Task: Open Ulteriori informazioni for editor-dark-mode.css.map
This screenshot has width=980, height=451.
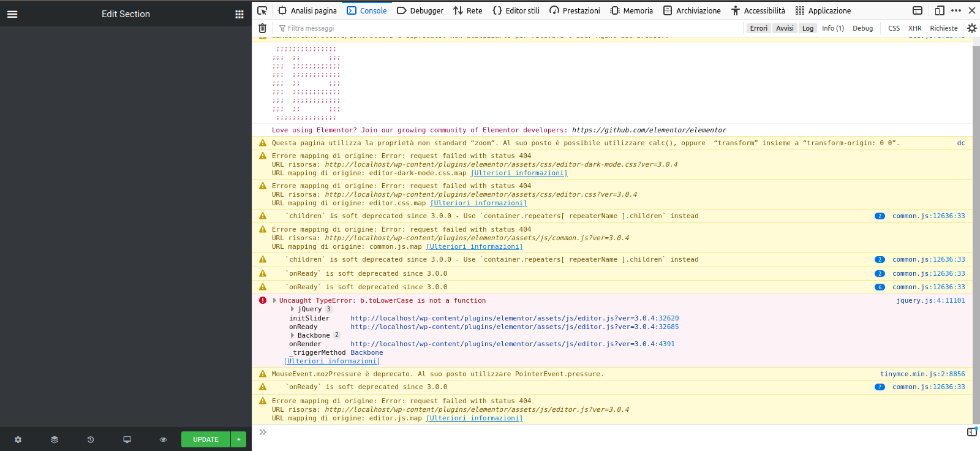Action: (519, 173)
